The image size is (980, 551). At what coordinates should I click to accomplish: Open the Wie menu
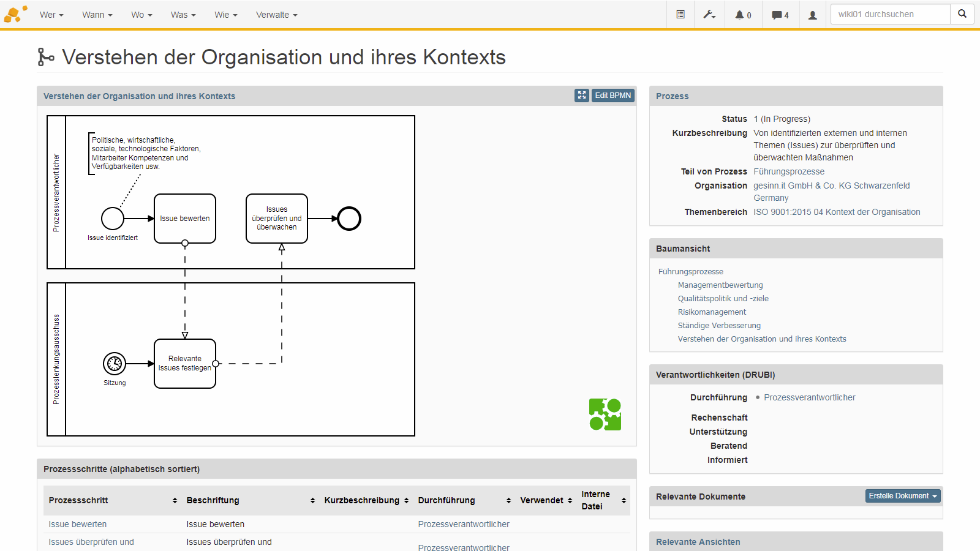click(x=226, y=15)
